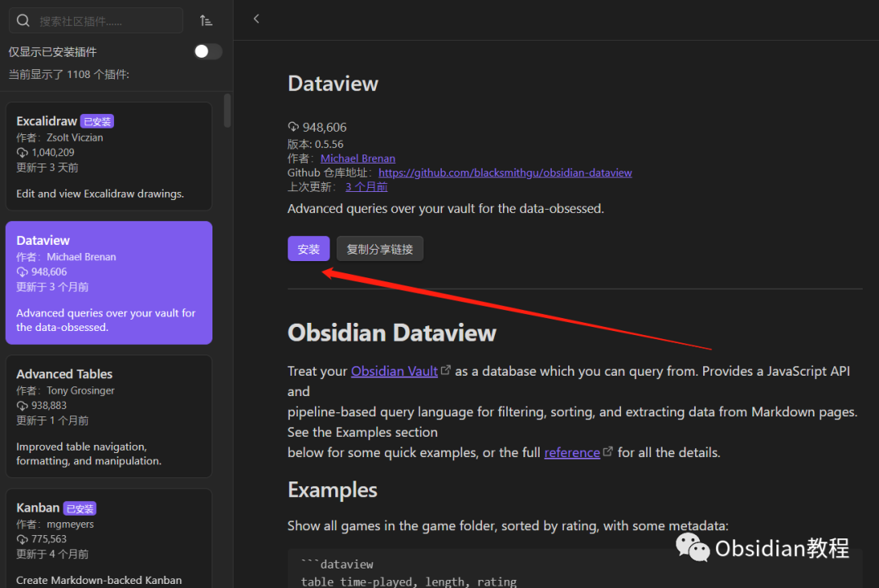Install the Dataview plugin
Image resolution: width=879 pixels, height=588 pixels.
[x=308, y=249]
